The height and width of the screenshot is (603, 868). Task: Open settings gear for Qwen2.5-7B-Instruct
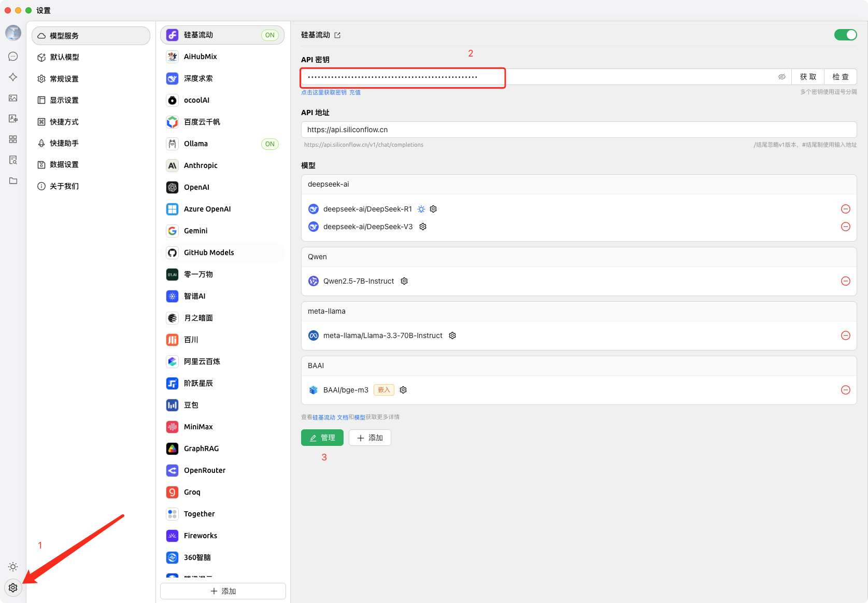pyautogui.click(x=404, y=281)
